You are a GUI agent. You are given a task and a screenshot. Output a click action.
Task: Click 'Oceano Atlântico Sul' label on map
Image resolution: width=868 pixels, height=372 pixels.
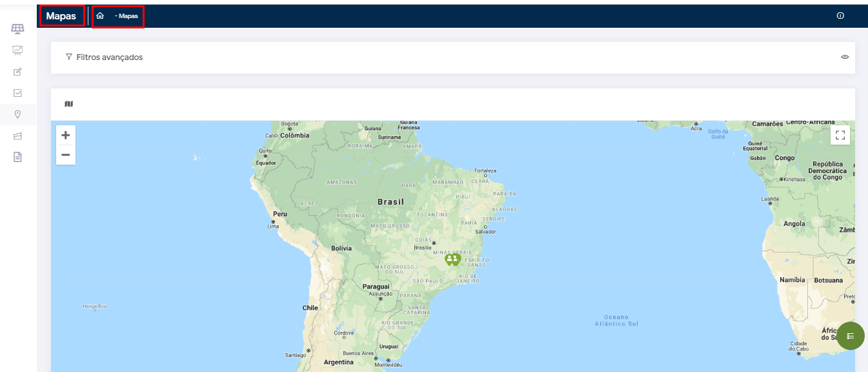[x=616, y=320]
